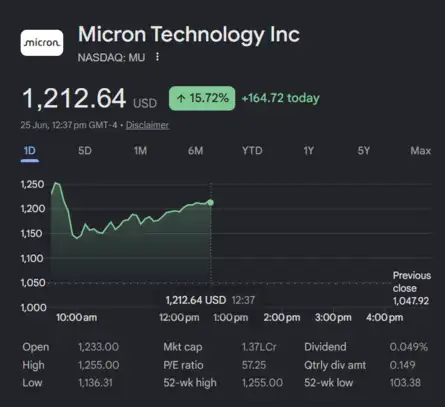Viewport: 445px width, 407px height.
Task: Click the green up-arrow percentage badge
Action: 202,98
